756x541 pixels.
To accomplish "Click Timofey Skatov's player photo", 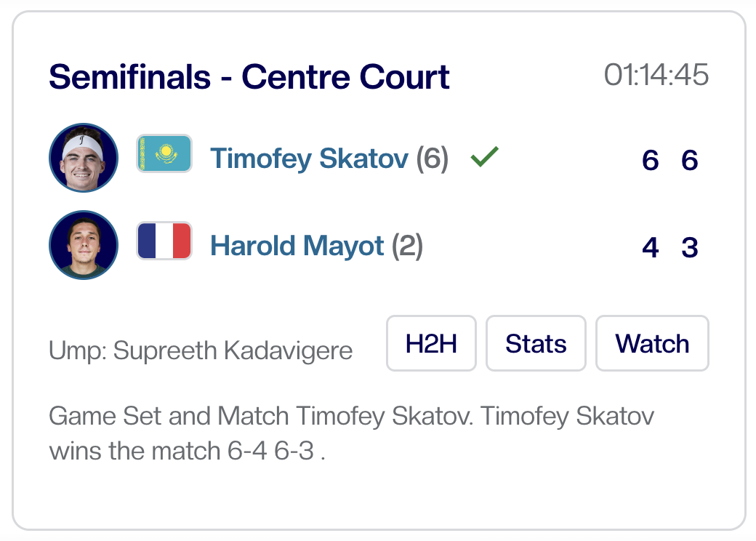I will pyautogui.click(x=84, y=157).
